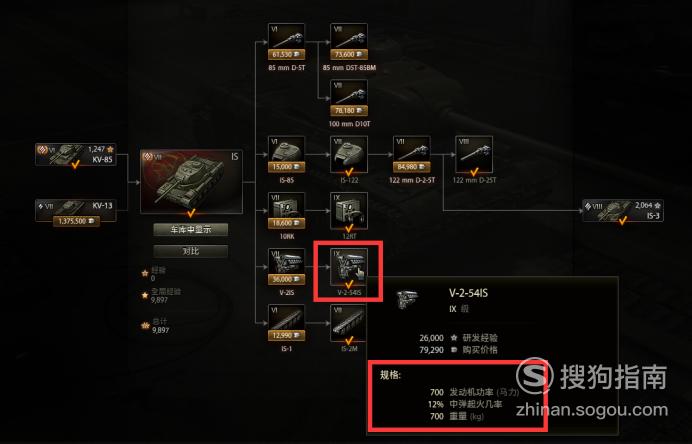This screenshot has height=444, width=692.
Task: Click the 车库中显示 button
Action: click(x=191, y=230)
